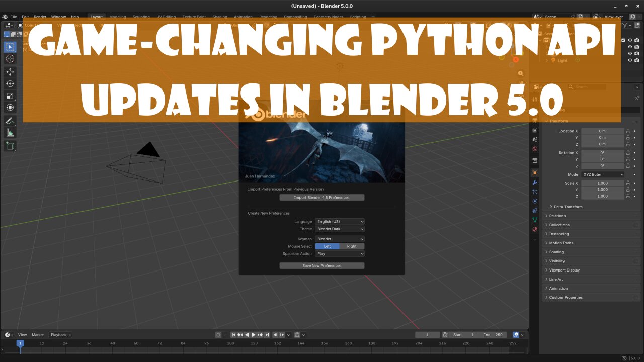
Task: Open the Render menu
Action: click(x=40, y=17)
